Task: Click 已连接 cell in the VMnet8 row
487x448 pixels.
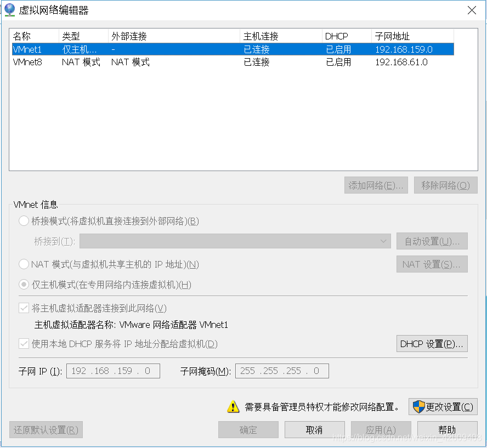Action: pyautogui.click(x=257, y=62)
